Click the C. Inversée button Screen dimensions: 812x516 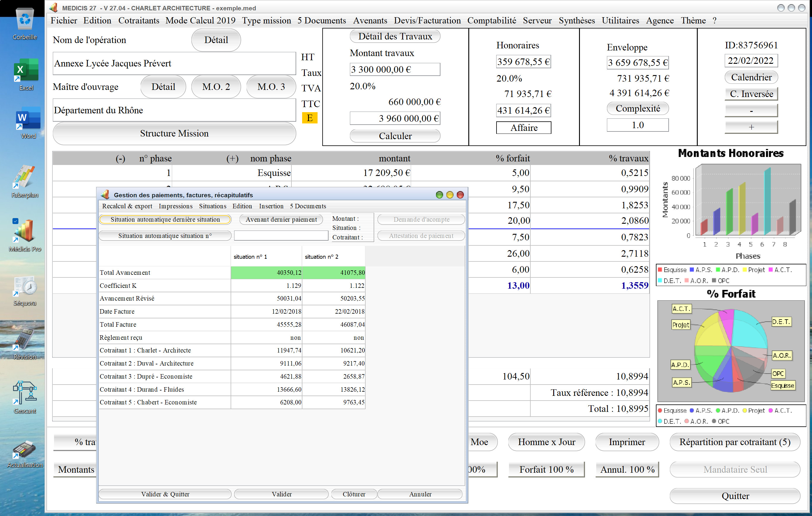point(751,94)
